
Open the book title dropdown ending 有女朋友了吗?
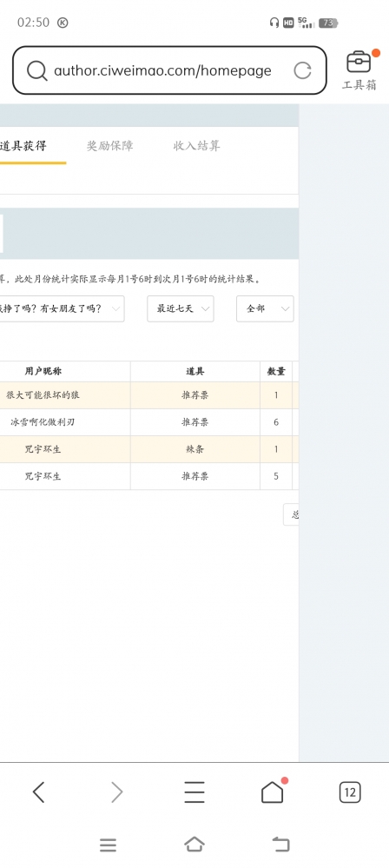tap(62, 309)
